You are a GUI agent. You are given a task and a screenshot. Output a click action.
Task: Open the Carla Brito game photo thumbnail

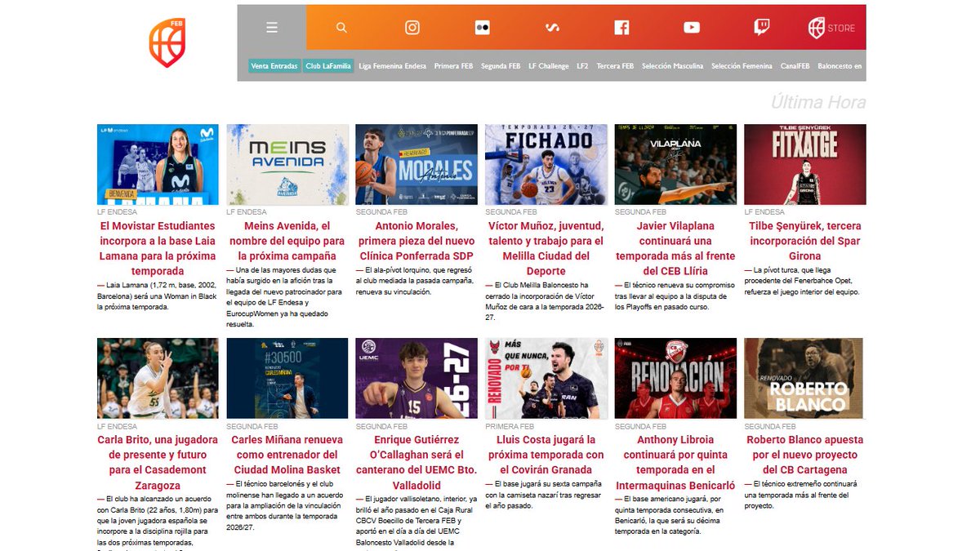[x=158, y=378]
